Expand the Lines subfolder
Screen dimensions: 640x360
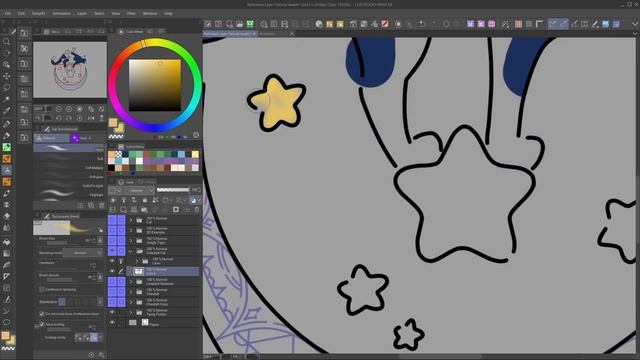(x=138, y=261)
